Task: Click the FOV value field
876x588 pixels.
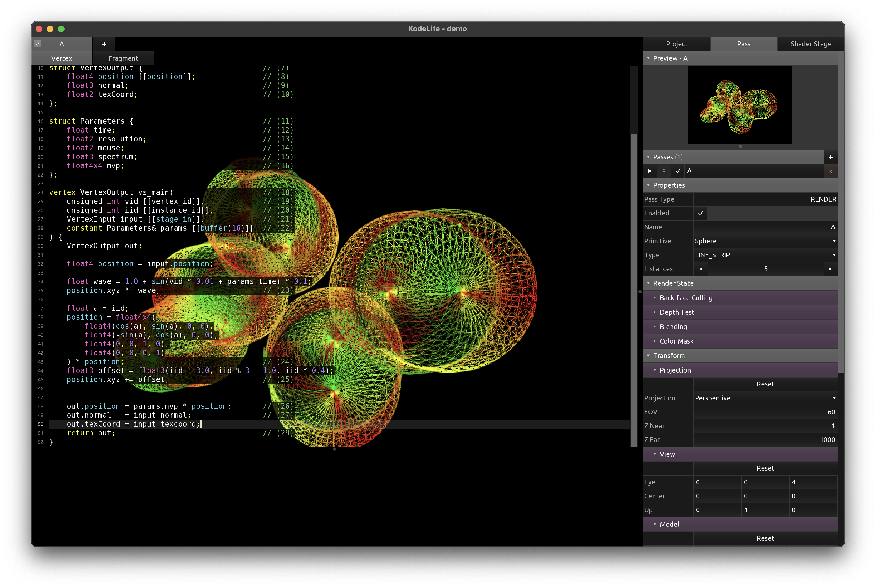Action: [x=765, y=412]
